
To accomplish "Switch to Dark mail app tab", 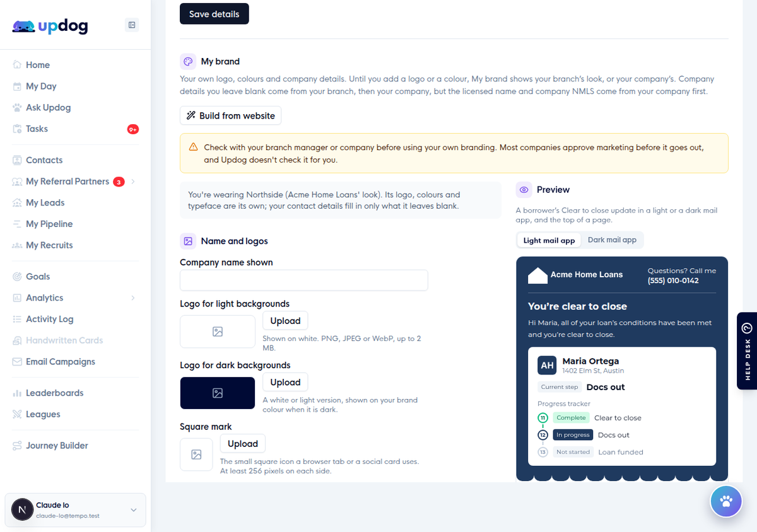I will pos(612,240).
